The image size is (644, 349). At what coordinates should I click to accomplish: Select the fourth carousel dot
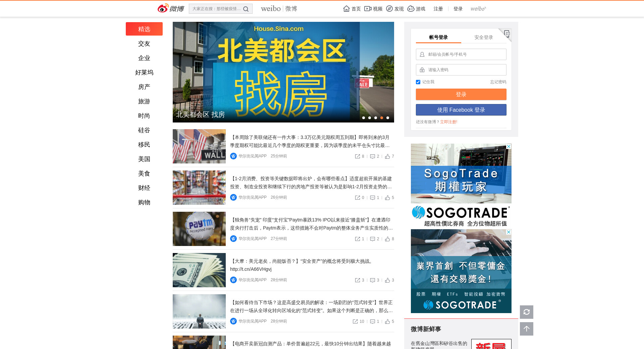coord(381,118)
